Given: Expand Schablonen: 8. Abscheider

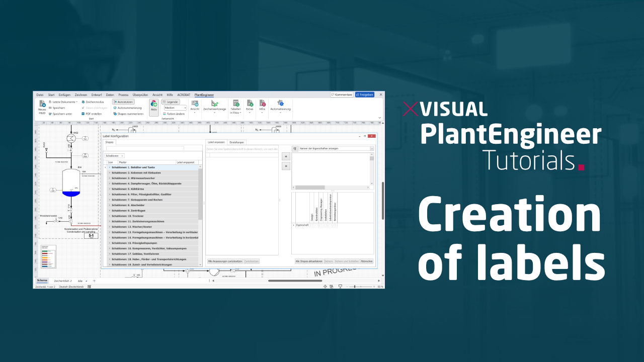Looking at the screenshot, I should click(110, 205).
